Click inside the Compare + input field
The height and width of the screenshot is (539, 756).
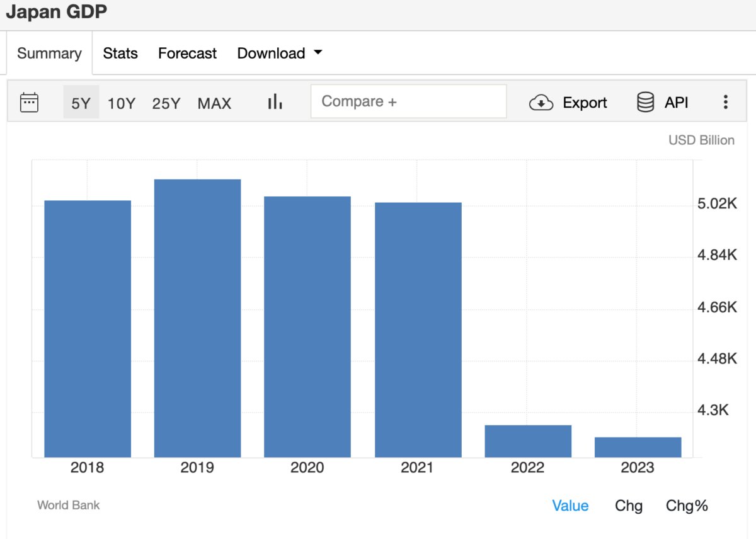point(408,102)
